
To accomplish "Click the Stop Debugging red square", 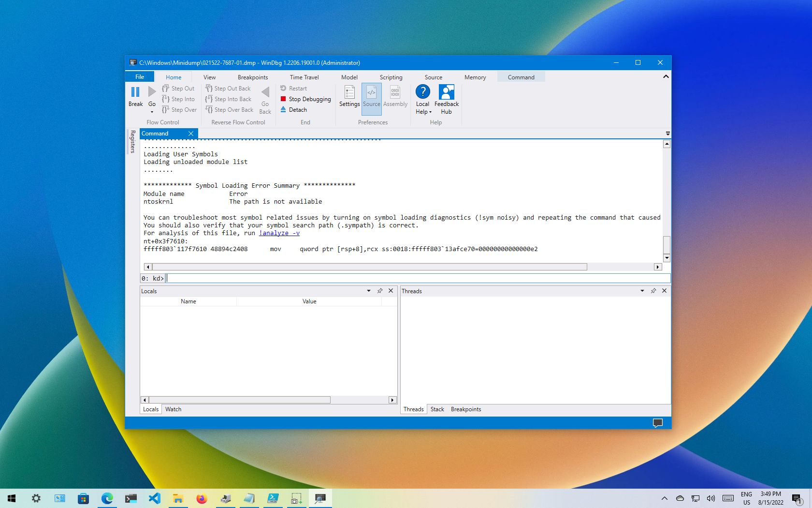I will pos(283,99).
